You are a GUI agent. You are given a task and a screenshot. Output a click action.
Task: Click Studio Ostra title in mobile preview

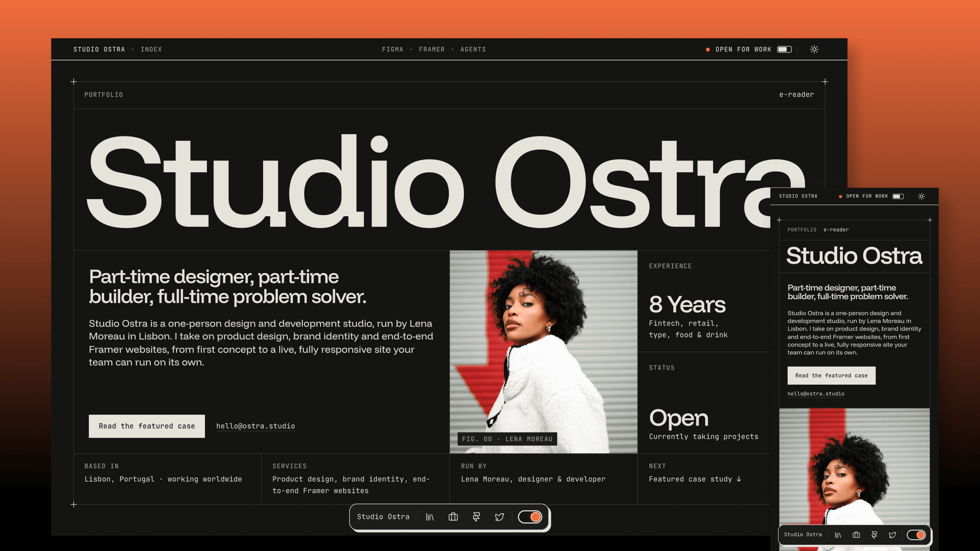pyautogui.click(x=854, y=256)
